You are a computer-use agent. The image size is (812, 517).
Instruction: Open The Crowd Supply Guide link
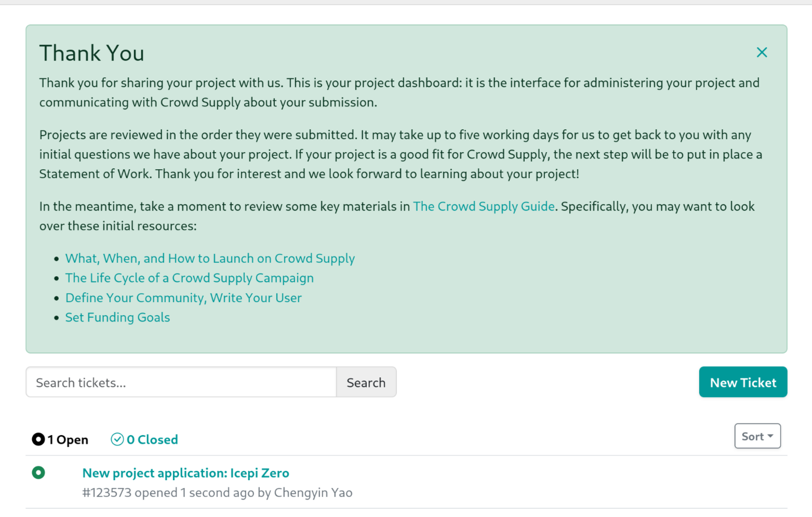(x=484, y=207)
